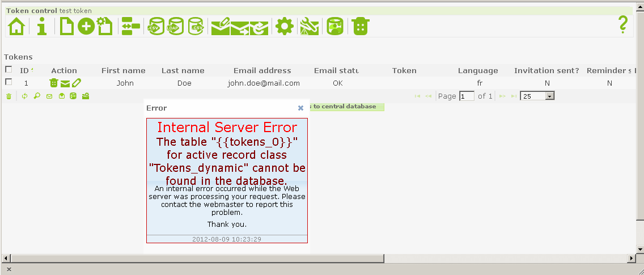Go to previous page arrow
The width and height of the screenshot is (644, 275).
[x=428, y=96]
